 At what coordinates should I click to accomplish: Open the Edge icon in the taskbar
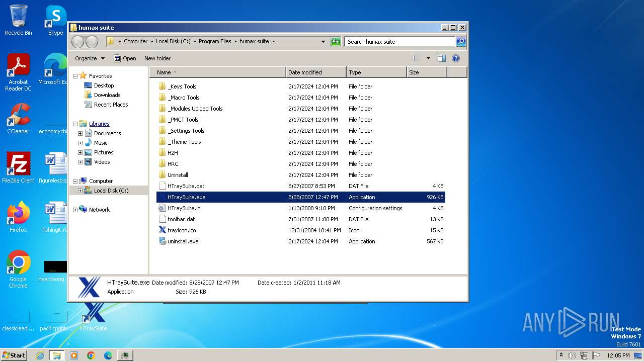(108, 355)
